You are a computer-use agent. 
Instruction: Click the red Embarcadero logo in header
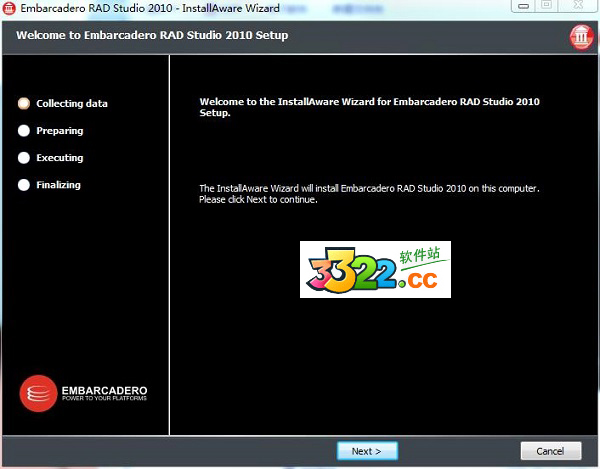[x=581, y=37]
